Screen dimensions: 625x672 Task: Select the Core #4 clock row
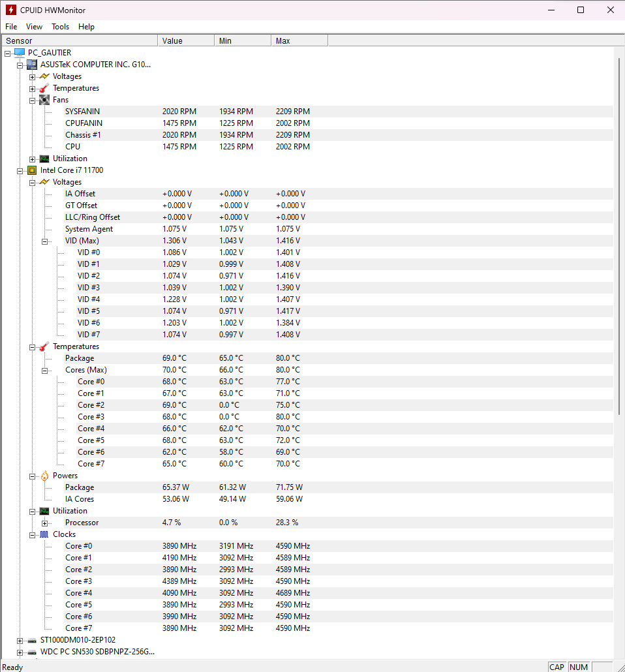point(339,593)
